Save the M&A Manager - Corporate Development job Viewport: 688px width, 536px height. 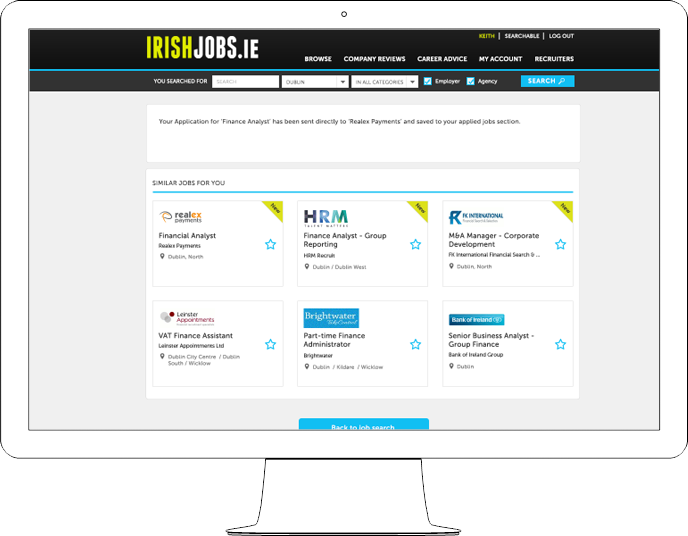[x=560, y=244]
